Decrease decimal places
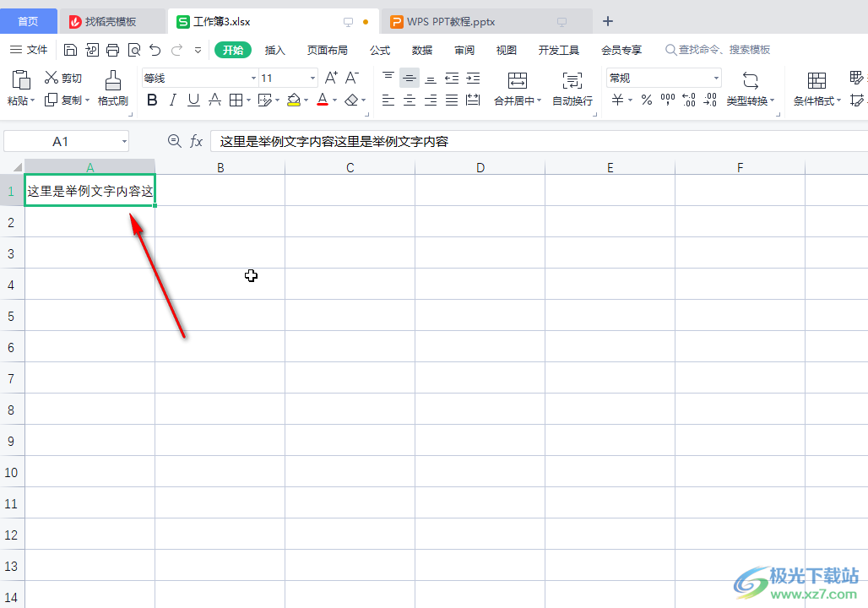868x608 pixels. [x=710, y=100]
